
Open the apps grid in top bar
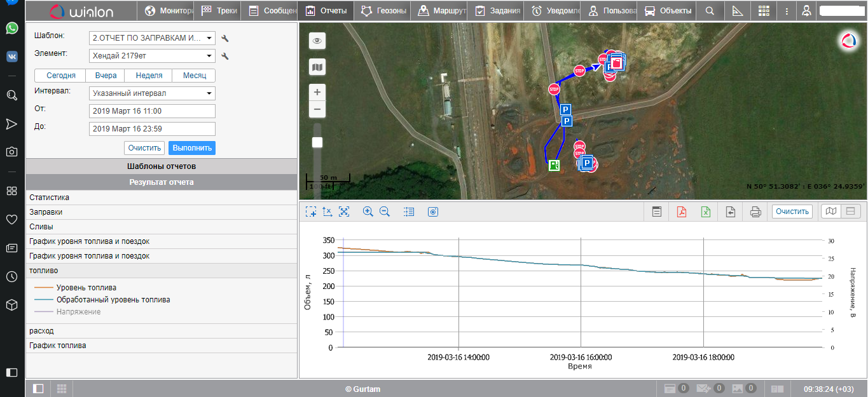tap(764, 11)
